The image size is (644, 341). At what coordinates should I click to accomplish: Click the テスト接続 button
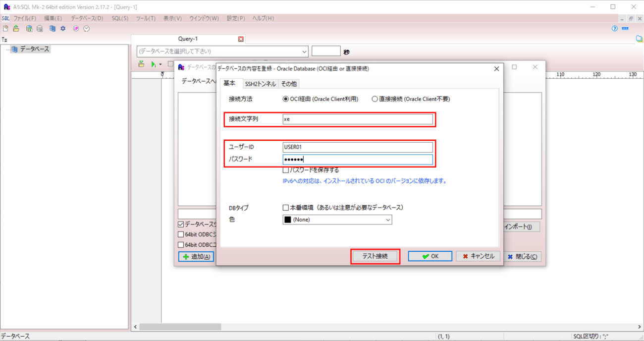(375, 256)
